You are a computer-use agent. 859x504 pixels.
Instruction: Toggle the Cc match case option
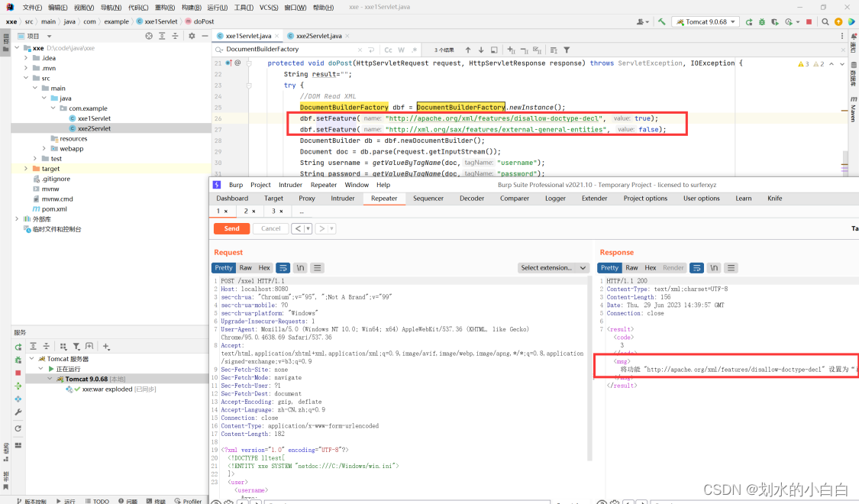point(389,50)
